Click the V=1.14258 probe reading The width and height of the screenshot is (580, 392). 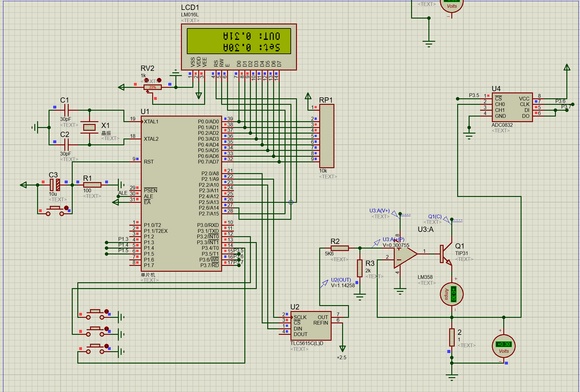343,285
